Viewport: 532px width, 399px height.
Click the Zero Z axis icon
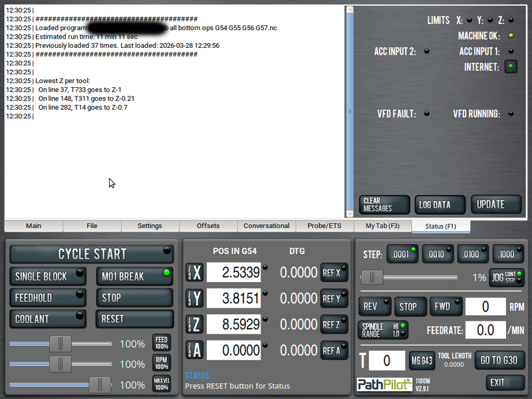[x=194, y=325]
